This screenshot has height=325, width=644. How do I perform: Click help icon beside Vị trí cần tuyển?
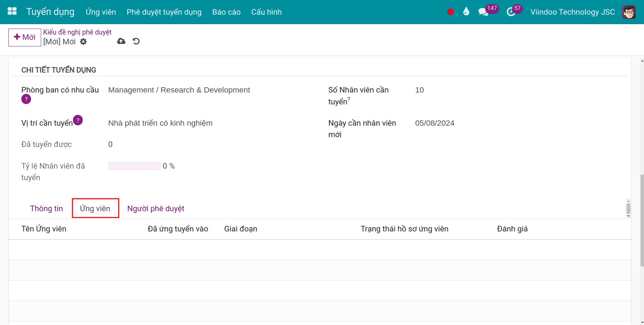78,120
